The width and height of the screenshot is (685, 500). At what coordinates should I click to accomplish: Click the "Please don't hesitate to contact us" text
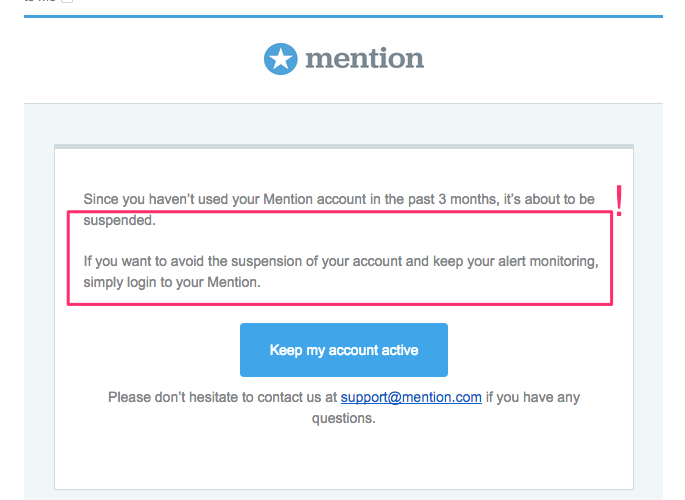[222, 397]
